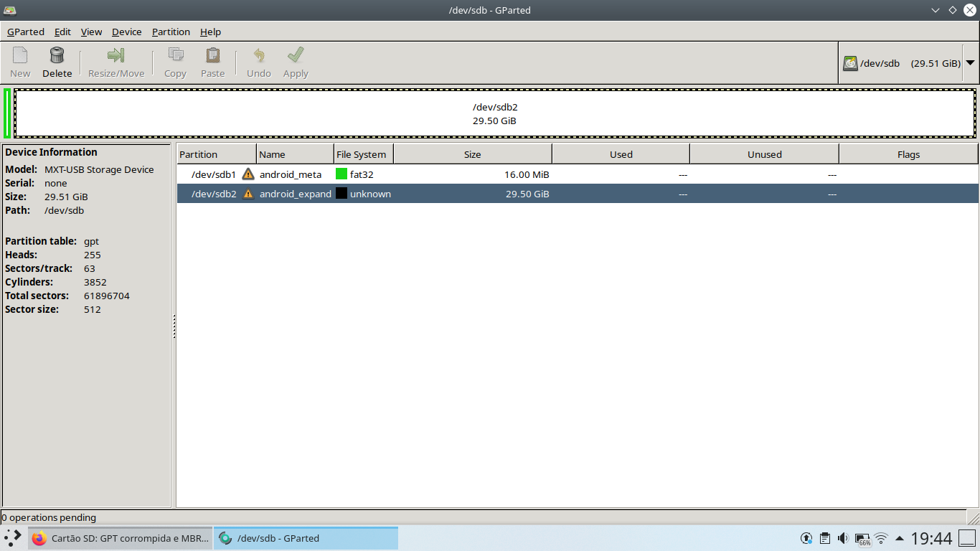980x551 pixels.
Task: Select the /dev/sdb2 partition row
Action: coord(578,194)
